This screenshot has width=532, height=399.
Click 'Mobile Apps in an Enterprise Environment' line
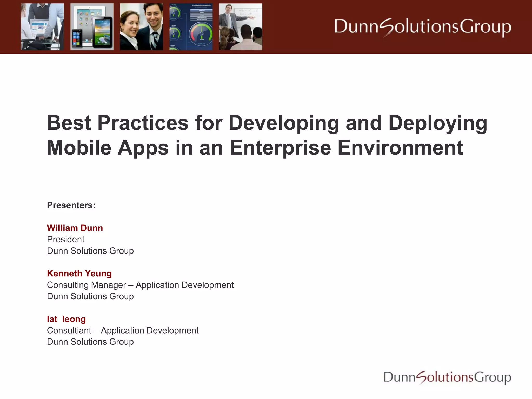tap(255, 148)
